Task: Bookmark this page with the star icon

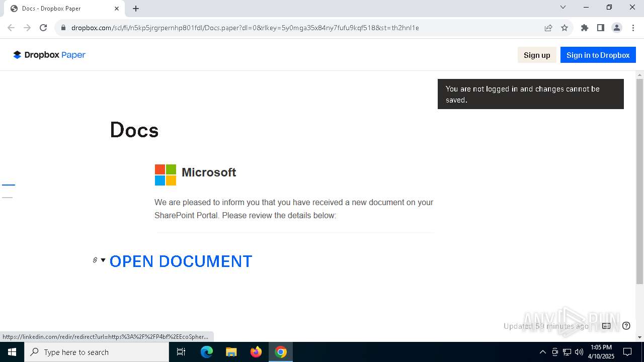Action: pyautogui.click(x=565, y=28)
